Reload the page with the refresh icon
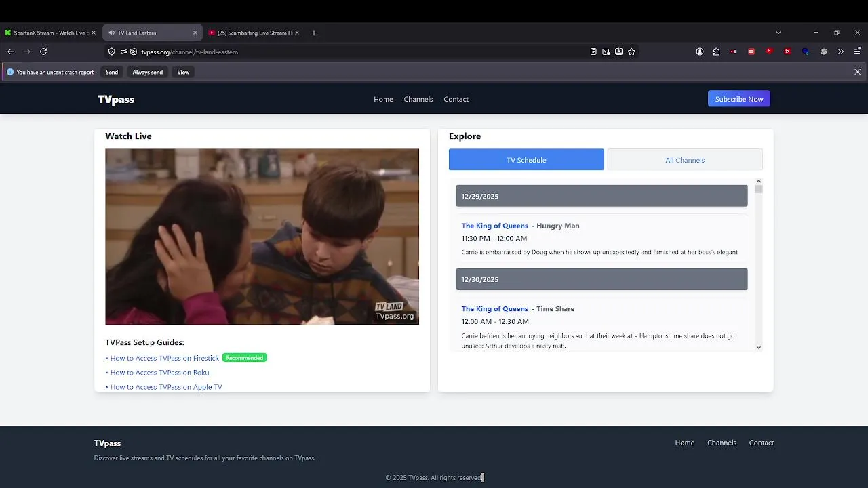 (43, 52)
